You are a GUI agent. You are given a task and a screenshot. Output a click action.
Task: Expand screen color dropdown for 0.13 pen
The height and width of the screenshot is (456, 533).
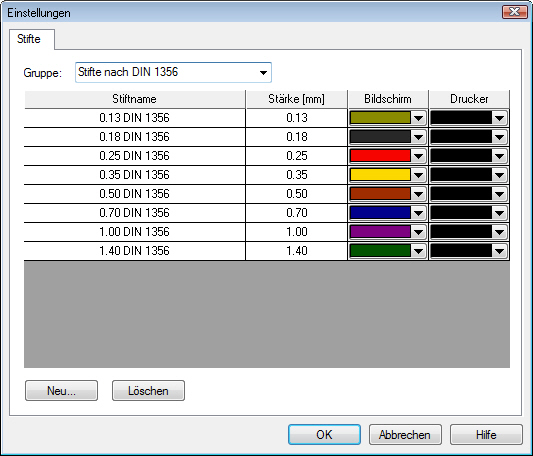pyautogui.click(x=418, y=118)
